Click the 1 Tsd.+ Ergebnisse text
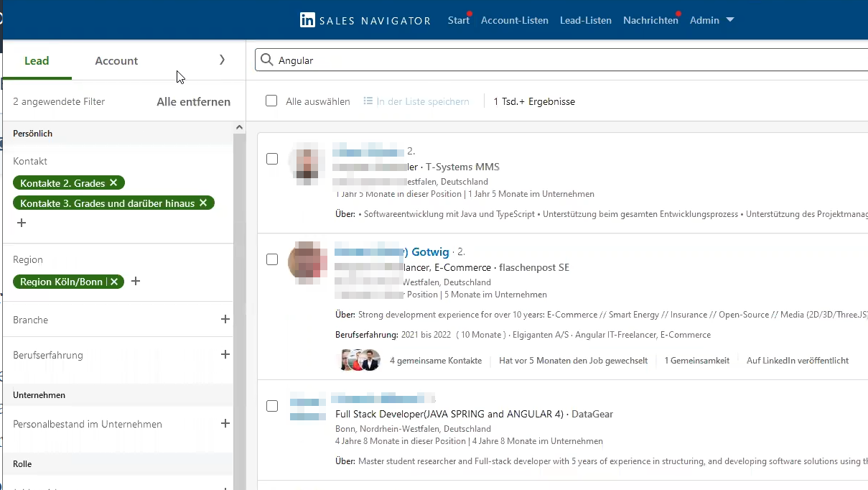 click(x=534, y=101)
